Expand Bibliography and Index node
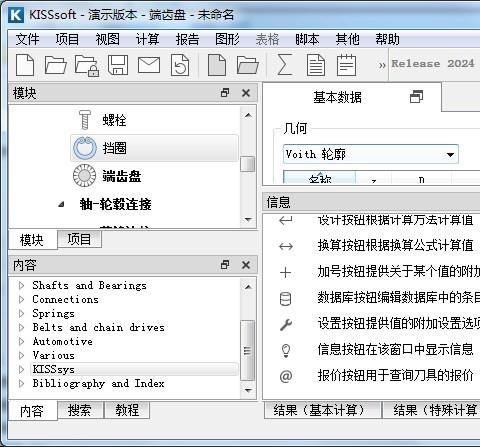The image size is (480, 447). click(22, 383)
